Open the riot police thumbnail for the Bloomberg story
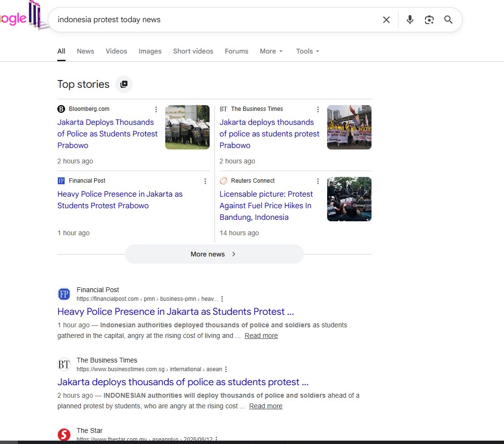Screen dimensions: 504x444 click(x=187, y=127)
